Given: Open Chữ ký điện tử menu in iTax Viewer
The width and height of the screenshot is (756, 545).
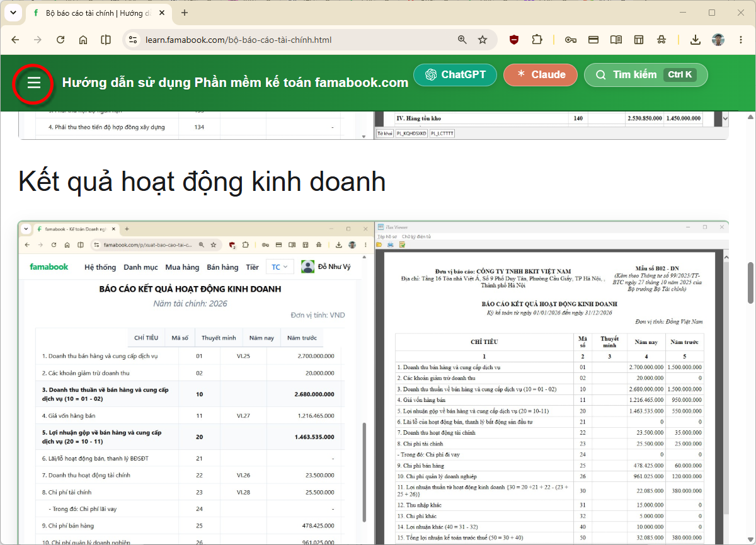Looking at the screenshot, I should 416,236.
